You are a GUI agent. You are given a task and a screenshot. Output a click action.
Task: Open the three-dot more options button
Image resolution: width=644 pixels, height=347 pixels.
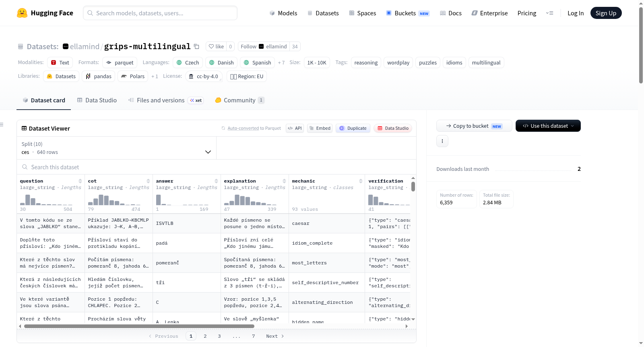pos(442,141)
